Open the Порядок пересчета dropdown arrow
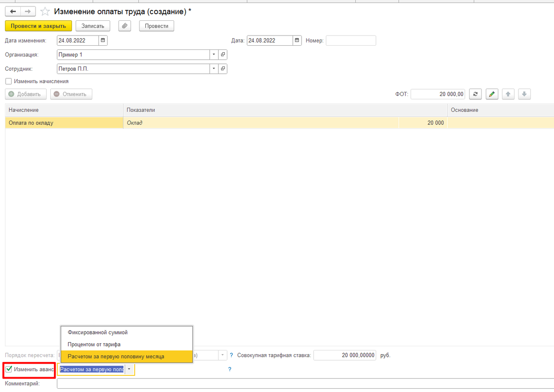This screenshot has height=392, width=554. click(x=223, y=356)
